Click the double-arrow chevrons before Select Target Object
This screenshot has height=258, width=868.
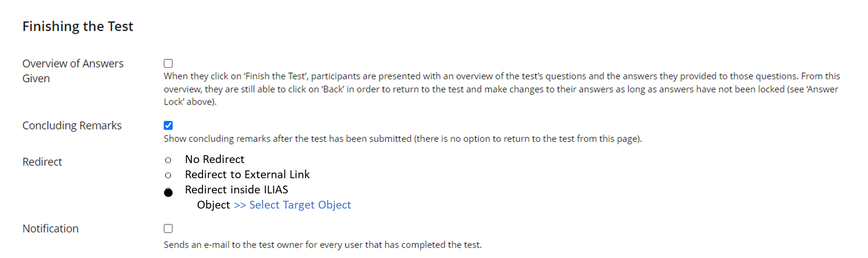[x=239, y=205]
